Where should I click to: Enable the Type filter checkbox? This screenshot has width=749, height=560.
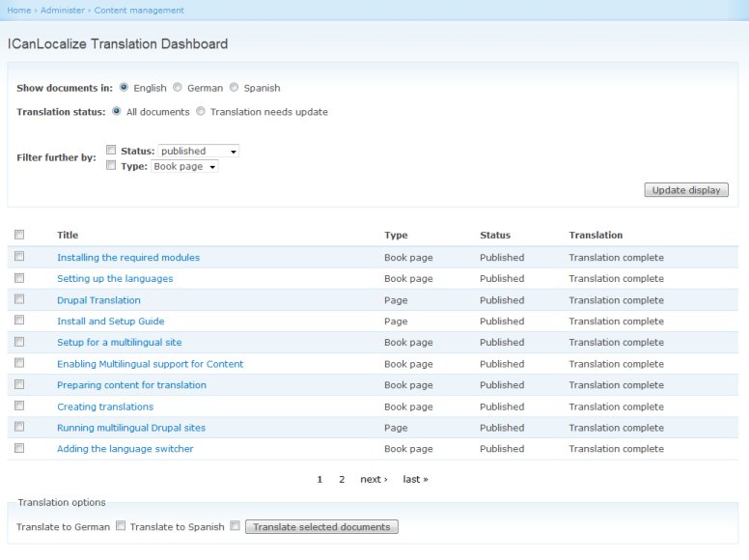111,166
